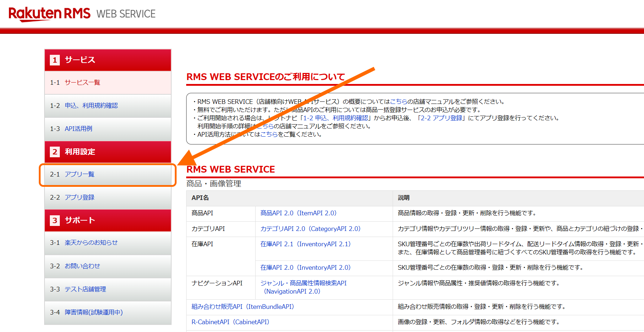644x332 pixels.
Task: Open 組み合わせ販売API (ItemBundleAPI) link
Action: 243,307
